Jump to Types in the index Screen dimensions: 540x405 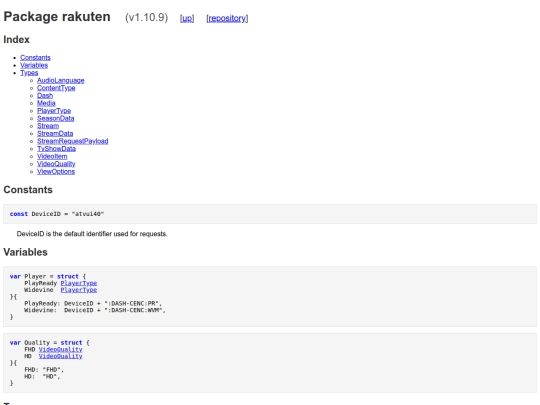(x=29, y=73)
